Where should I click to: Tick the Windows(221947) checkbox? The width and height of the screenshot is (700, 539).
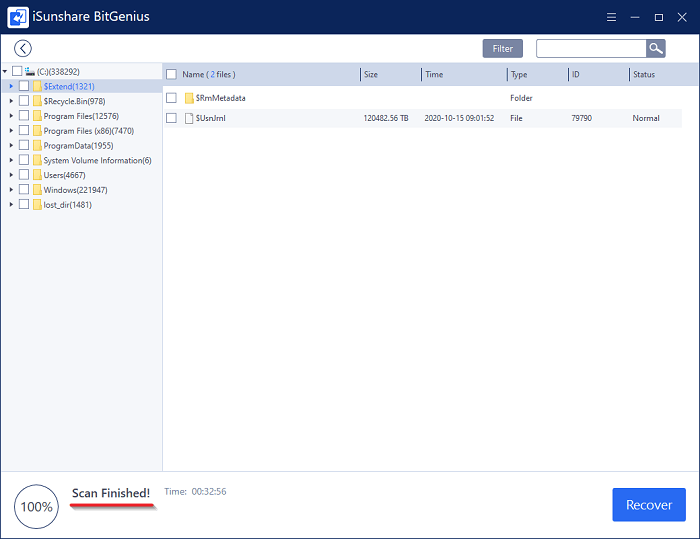(24, 189)
